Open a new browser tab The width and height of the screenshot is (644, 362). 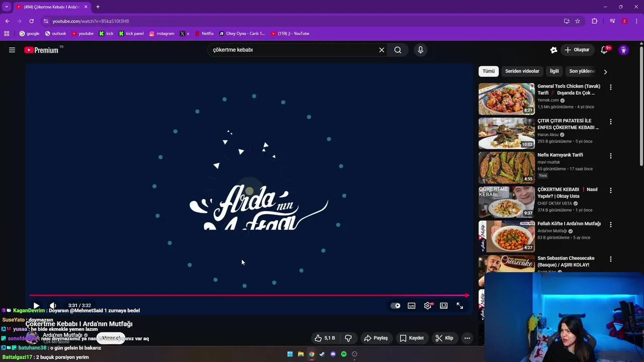pyautogui.click(x=98, y=7)
